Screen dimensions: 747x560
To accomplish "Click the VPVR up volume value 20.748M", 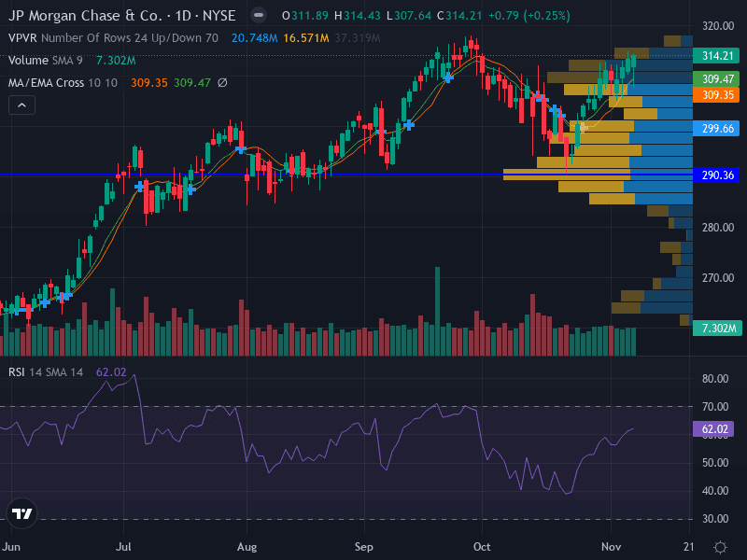I will pos(254,38).
